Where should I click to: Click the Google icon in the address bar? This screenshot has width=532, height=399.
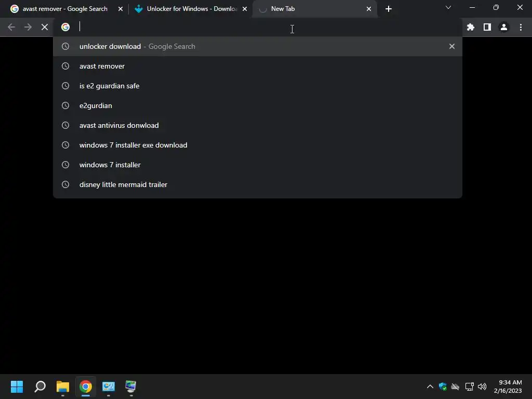click(65, 27)
